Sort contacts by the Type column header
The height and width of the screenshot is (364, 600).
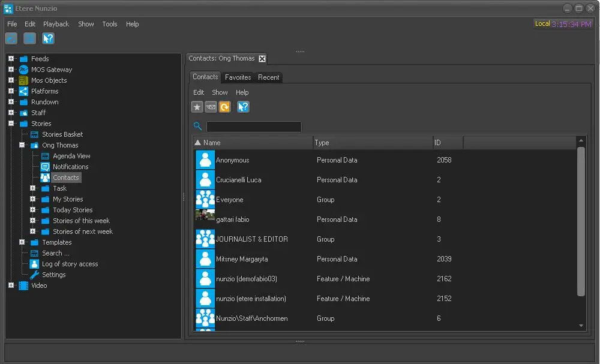pyautogui.click(x=372, y=143)
